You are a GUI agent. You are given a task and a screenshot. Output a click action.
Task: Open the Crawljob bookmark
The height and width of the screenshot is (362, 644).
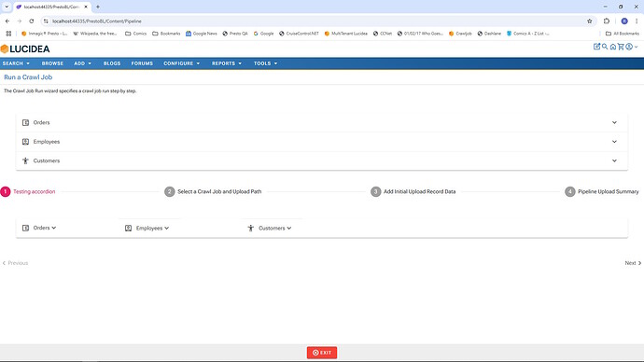[x=460, y=34]
